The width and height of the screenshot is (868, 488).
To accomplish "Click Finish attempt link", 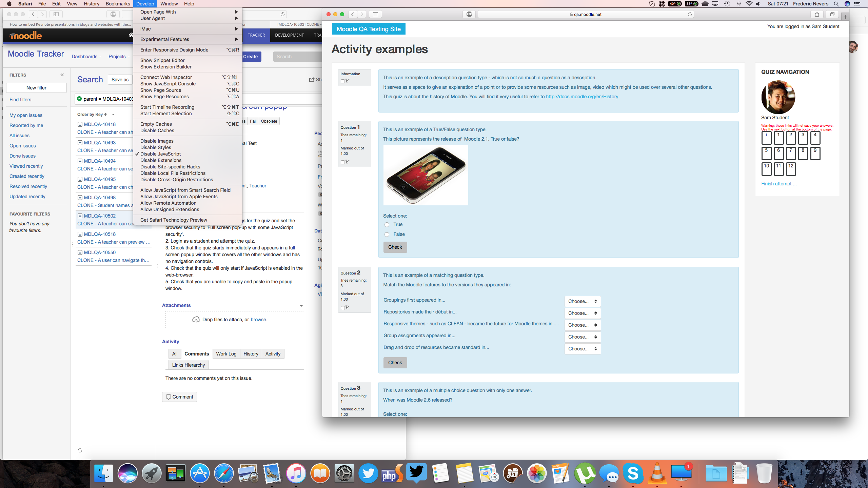I will tap(779, 184).
